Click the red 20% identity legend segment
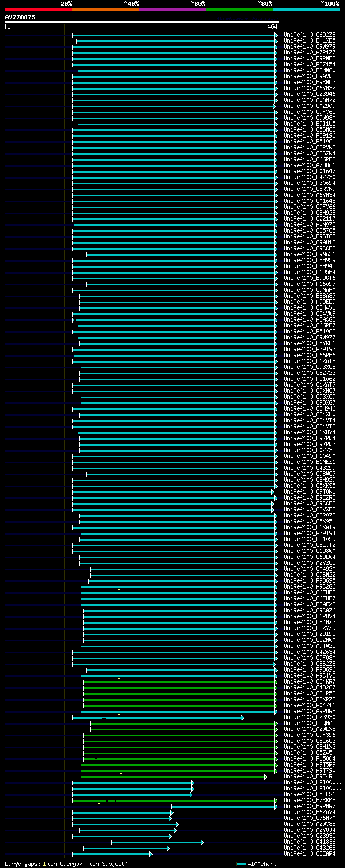 coord(39,10)
